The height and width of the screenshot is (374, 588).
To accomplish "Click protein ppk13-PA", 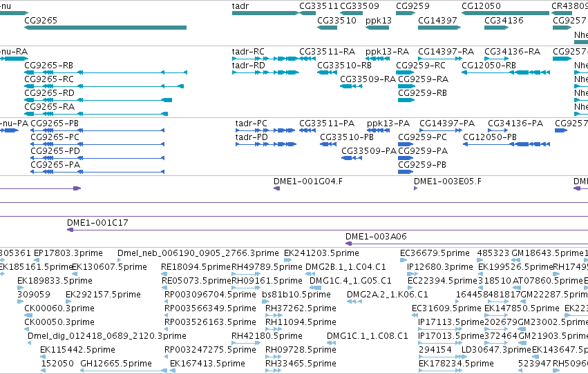I will (x=378, y=130).
